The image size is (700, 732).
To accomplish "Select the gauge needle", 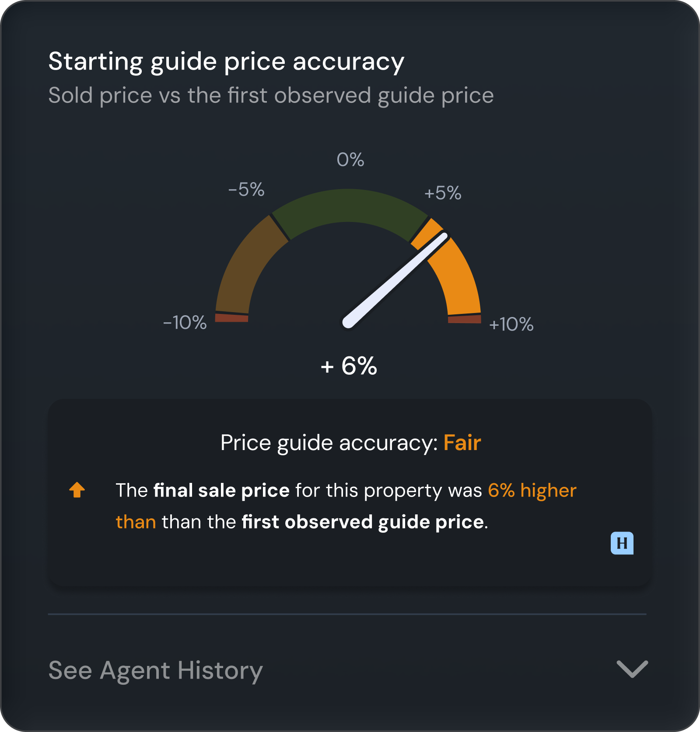I will pyautogui.click(x=394, y=280).
